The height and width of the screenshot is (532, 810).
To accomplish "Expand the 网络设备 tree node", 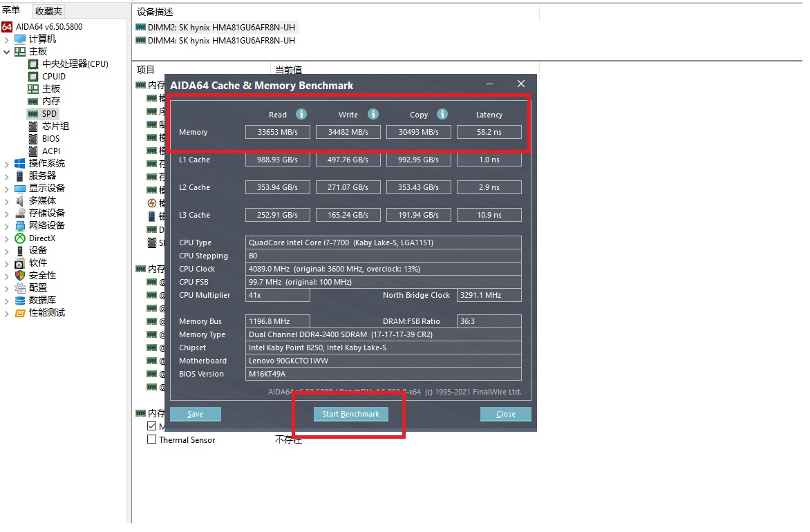I will pos(6,226).
